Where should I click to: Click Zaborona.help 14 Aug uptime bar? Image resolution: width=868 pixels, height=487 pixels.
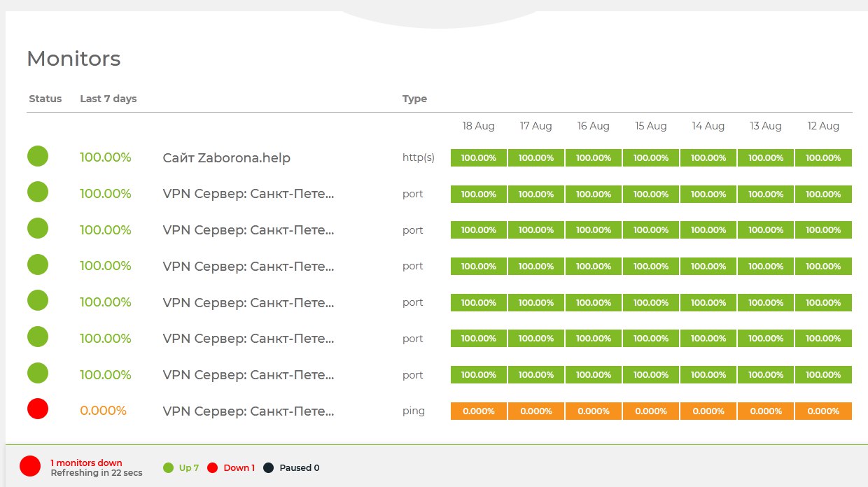[x=708, y=157]
